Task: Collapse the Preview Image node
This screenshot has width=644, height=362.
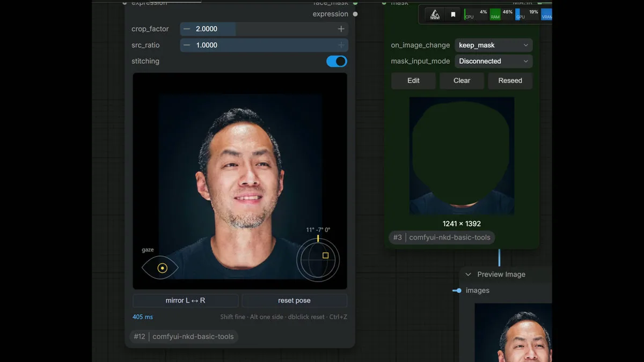Action: pos(468,275)
